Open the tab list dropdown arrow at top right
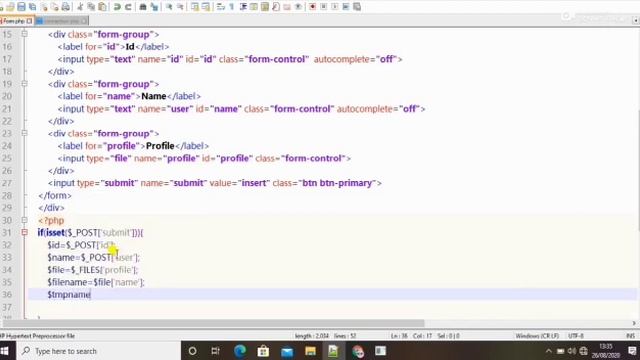This screenshot has width=640, height=360. coord(636,20)
